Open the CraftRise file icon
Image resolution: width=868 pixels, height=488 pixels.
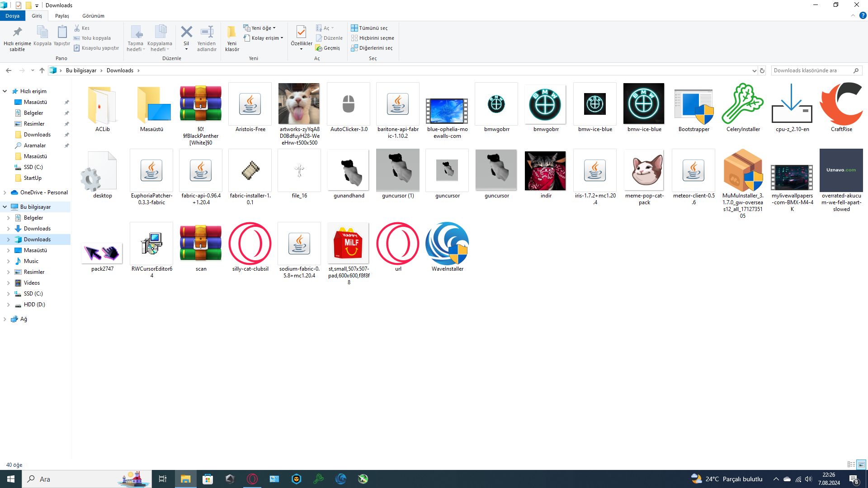[x=841, y=105]
